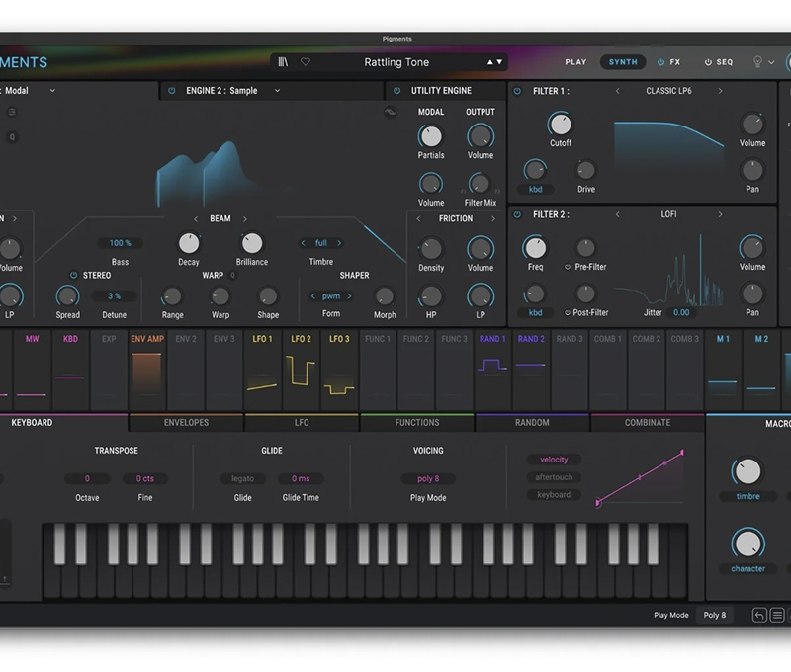791x672 pixels.
Task: Open the preset browser library icon
Action: (x=283, y=62)
